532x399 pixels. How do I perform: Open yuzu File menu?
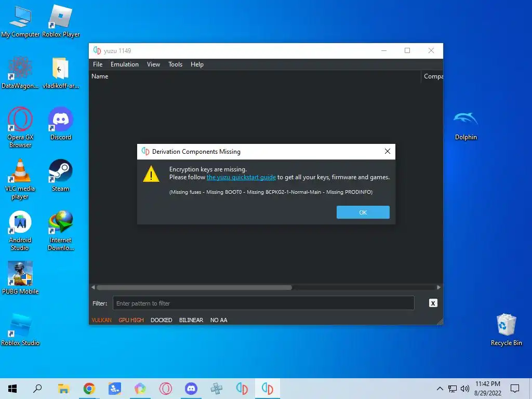tap(98, 64)
